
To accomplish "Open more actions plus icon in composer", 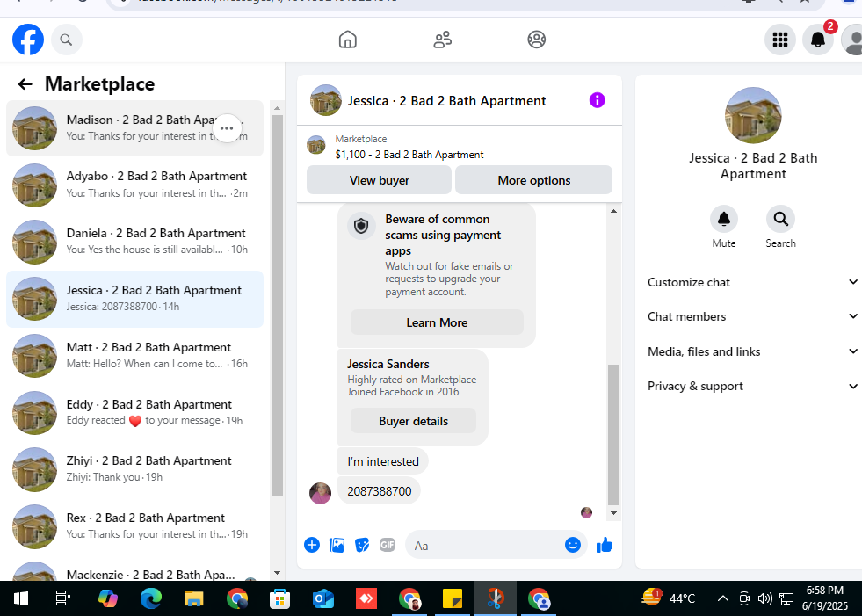I will pyautogui.click(x=312, y=545).
